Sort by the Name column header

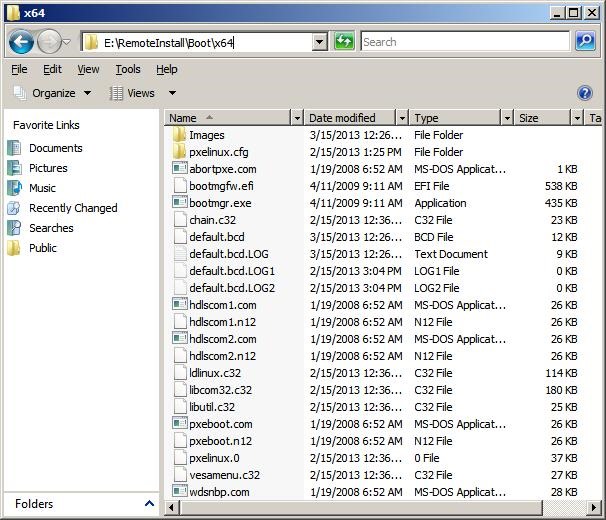pos(229,118)
